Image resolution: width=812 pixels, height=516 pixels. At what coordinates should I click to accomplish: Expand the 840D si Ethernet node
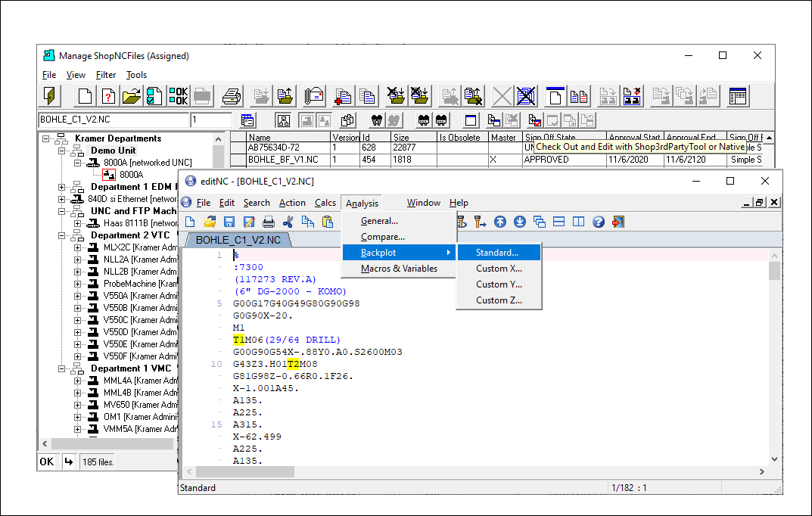tap(61, 199)
